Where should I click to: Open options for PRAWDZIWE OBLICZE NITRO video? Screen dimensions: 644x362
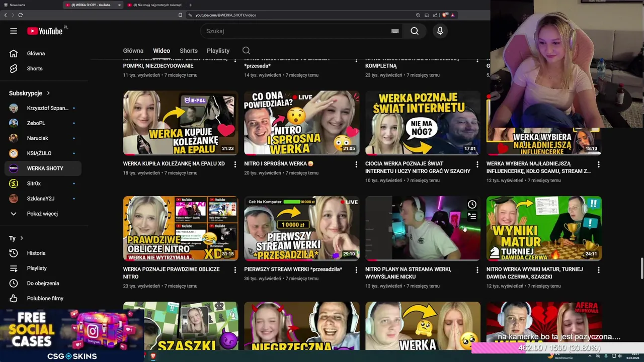(235, 270)
